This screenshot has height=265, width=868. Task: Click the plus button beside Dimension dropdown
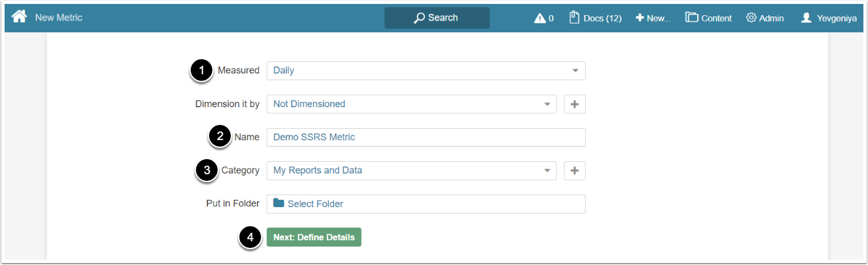575,104
